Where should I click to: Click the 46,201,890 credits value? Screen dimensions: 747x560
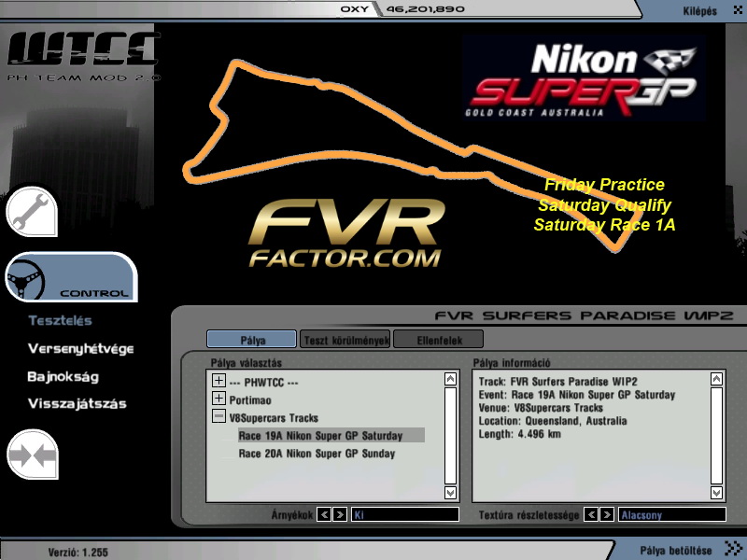tap(425, 9)
